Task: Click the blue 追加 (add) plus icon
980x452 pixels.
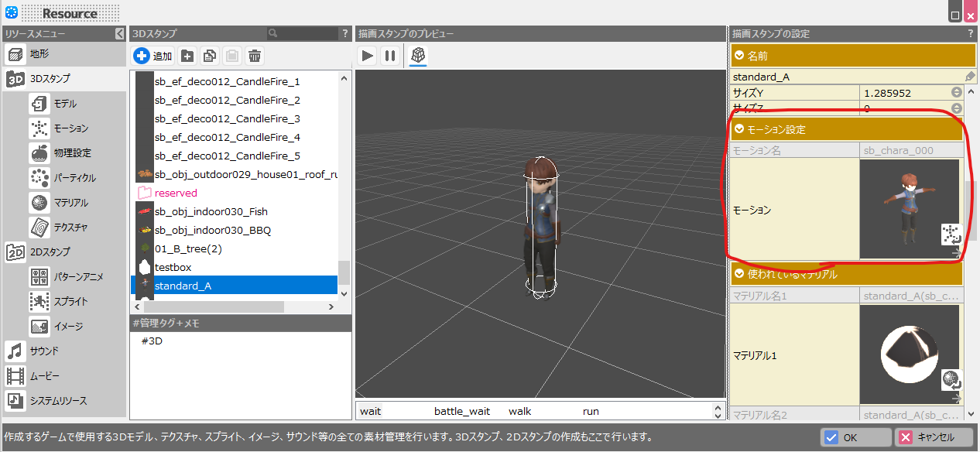Action: click(x=142, y=55)
